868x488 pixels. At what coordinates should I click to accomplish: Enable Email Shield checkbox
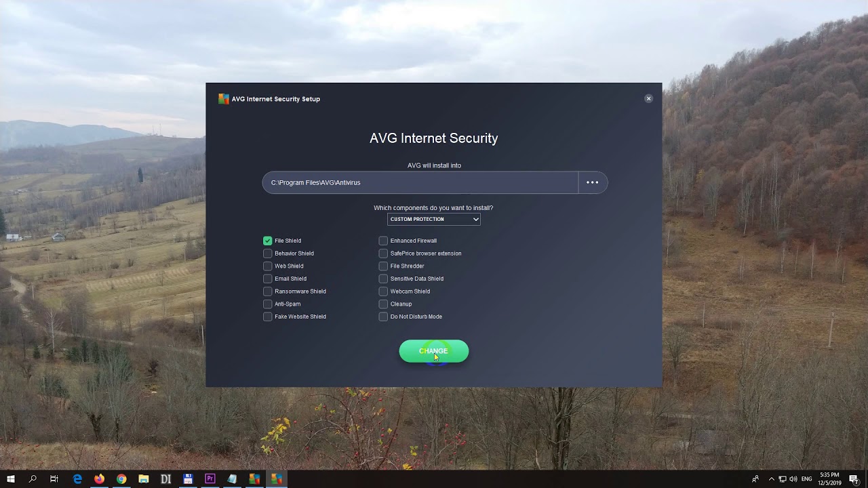point(267,279)
